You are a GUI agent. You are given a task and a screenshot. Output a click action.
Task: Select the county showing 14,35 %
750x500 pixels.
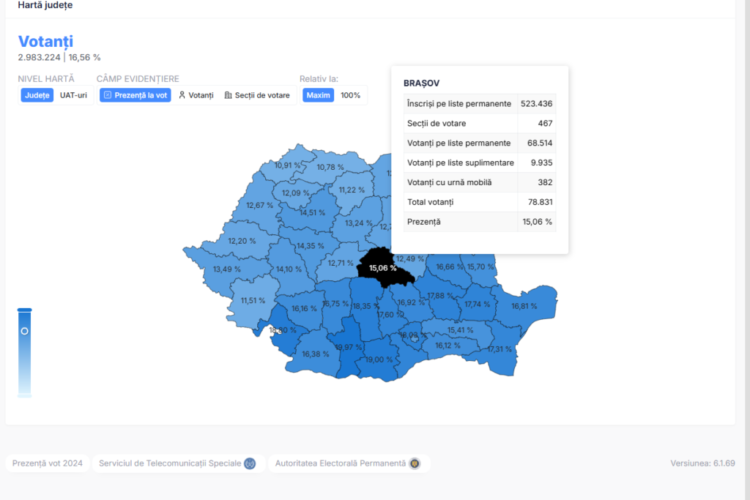[x=310, y=246]
